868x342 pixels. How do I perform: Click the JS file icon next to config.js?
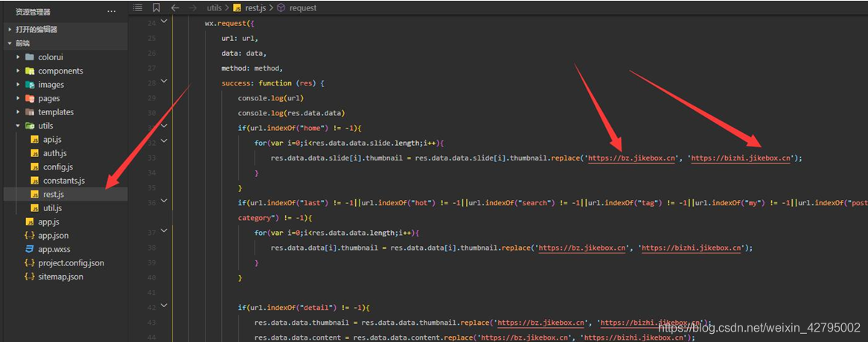(35, 167)
